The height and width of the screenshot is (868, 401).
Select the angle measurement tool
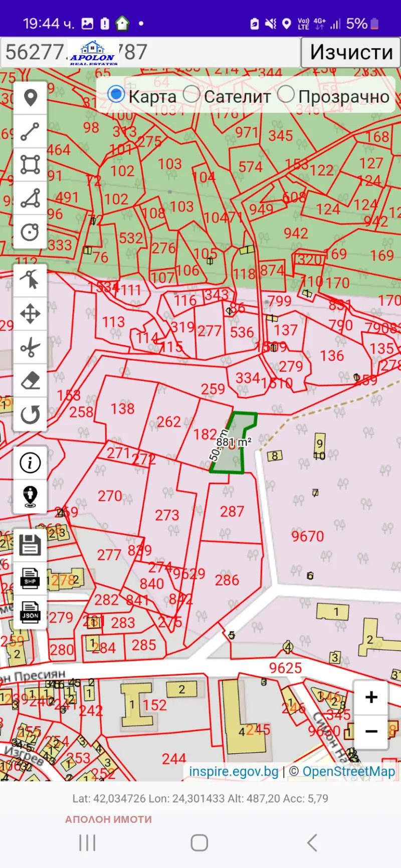click(30, 198)
